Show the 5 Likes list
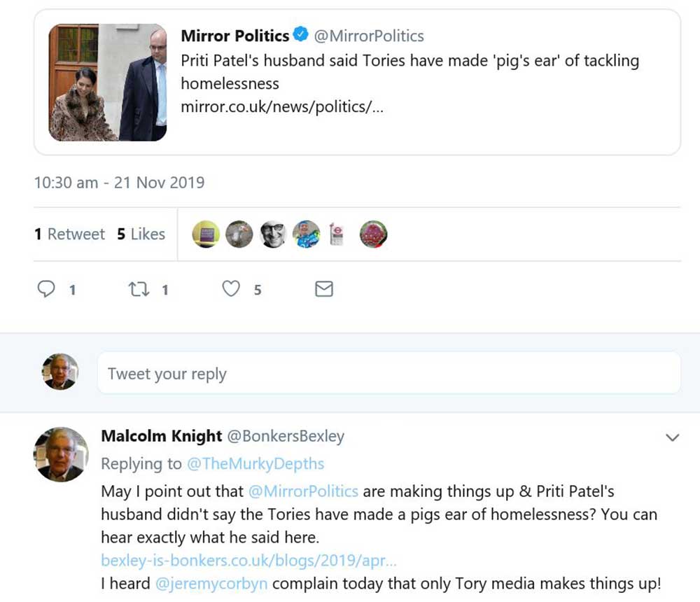 tap(140, 234)
